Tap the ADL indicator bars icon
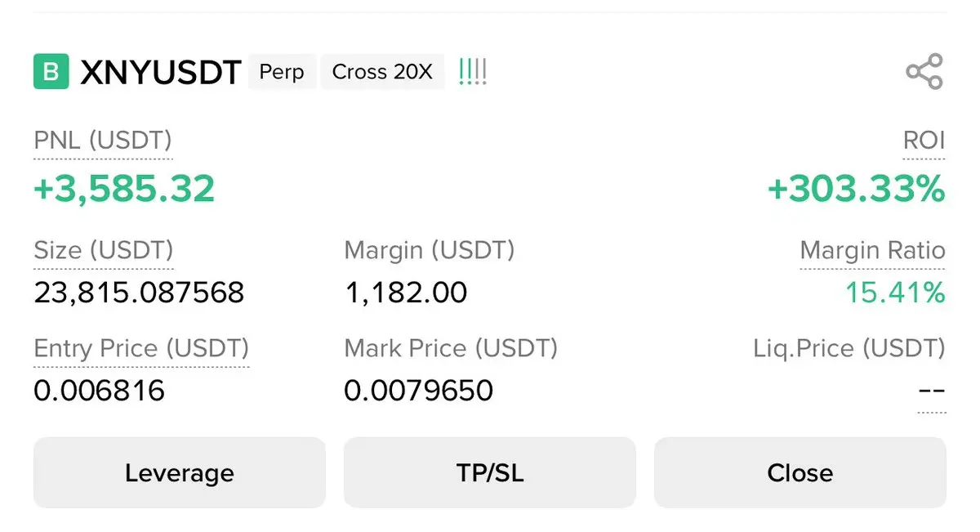Viewport: 980px width, 532px height. click(473, 72)
